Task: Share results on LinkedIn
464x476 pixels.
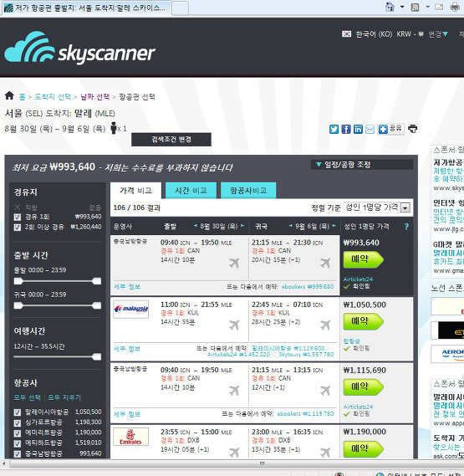Action: pyautogui.click(x=358, y=129)
